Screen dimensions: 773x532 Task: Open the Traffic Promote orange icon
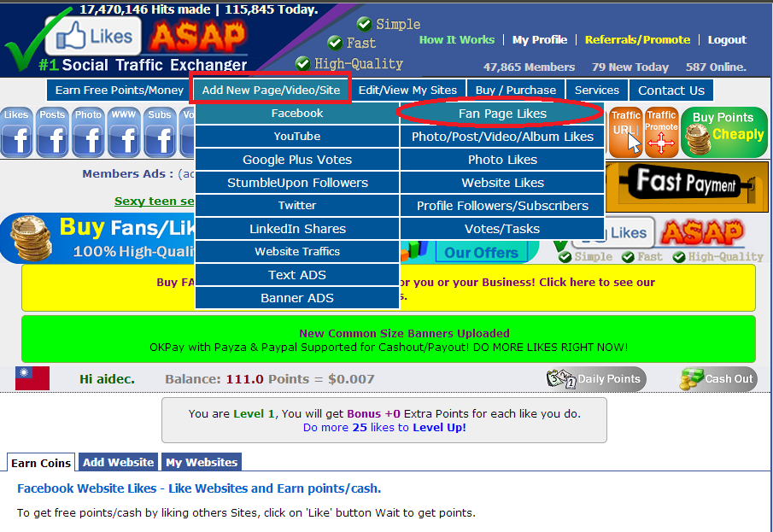click(x=661, y=132)
